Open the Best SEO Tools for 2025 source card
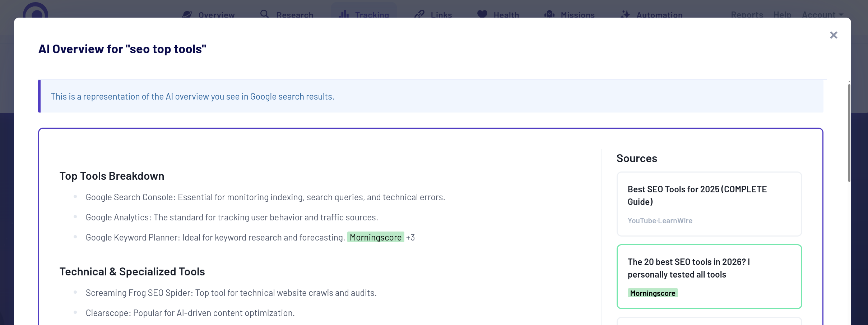Image resolution: width=868 pixels, height=325 pixels. click(709, 204)
